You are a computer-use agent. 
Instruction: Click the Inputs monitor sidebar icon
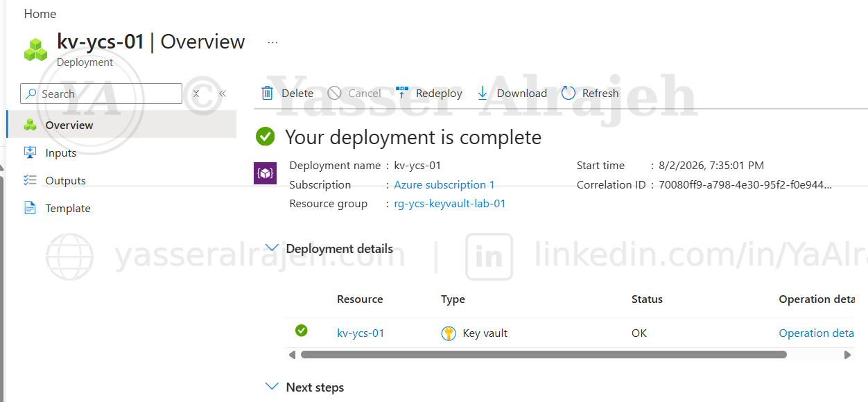(x=30, y=152)
